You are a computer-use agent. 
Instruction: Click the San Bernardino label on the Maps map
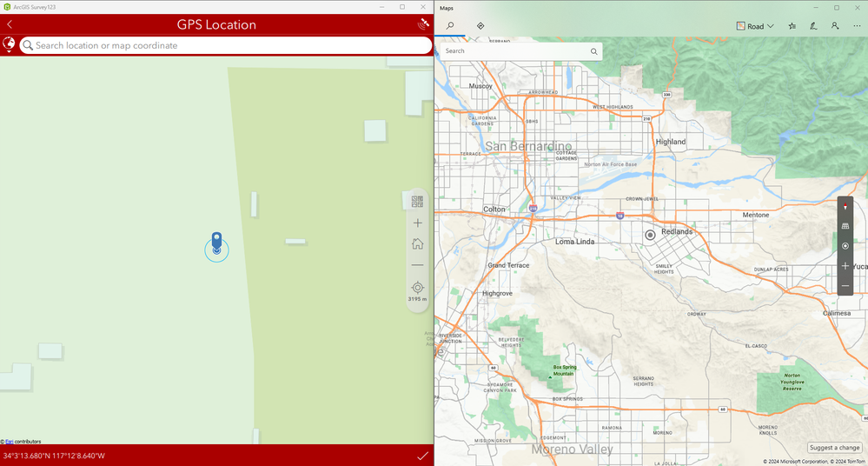click(x=528, y=146)
